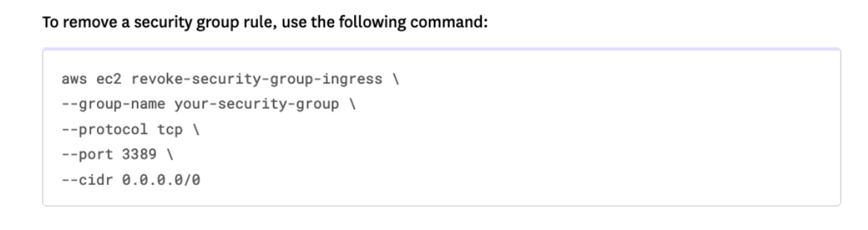Click the "your-security-group" placeholder value
Viewport: 868px width, 230px height.
256,104
